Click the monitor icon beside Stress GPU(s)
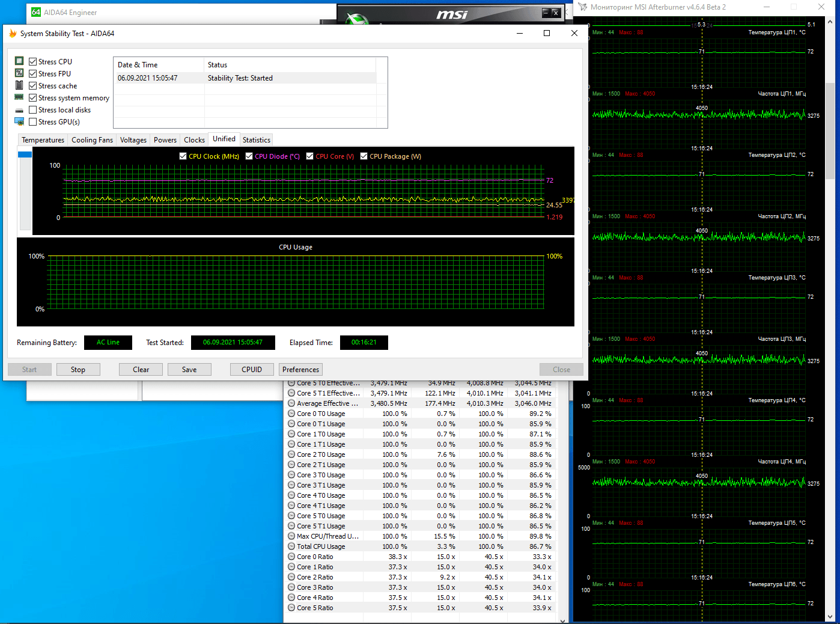 tap(19, 121)
